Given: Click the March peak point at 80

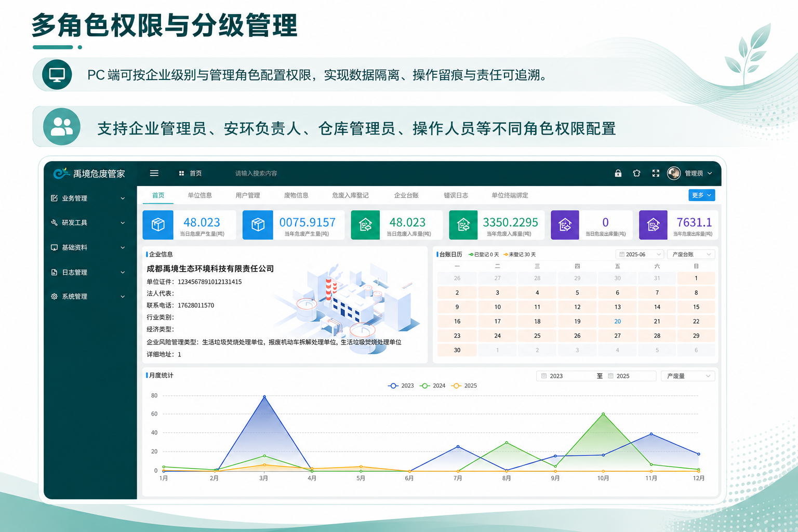Looking at the screenshot, I should point(264,396).
